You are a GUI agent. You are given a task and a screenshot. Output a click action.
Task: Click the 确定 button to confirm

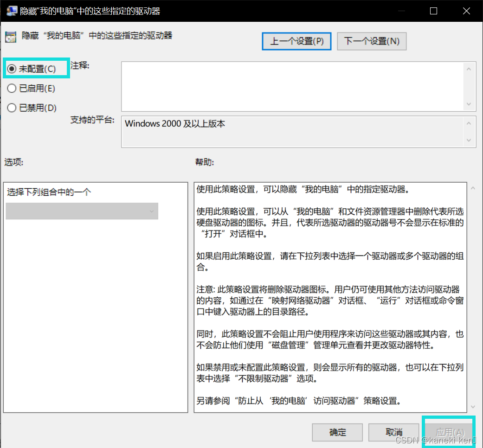(x=337, y=432)
